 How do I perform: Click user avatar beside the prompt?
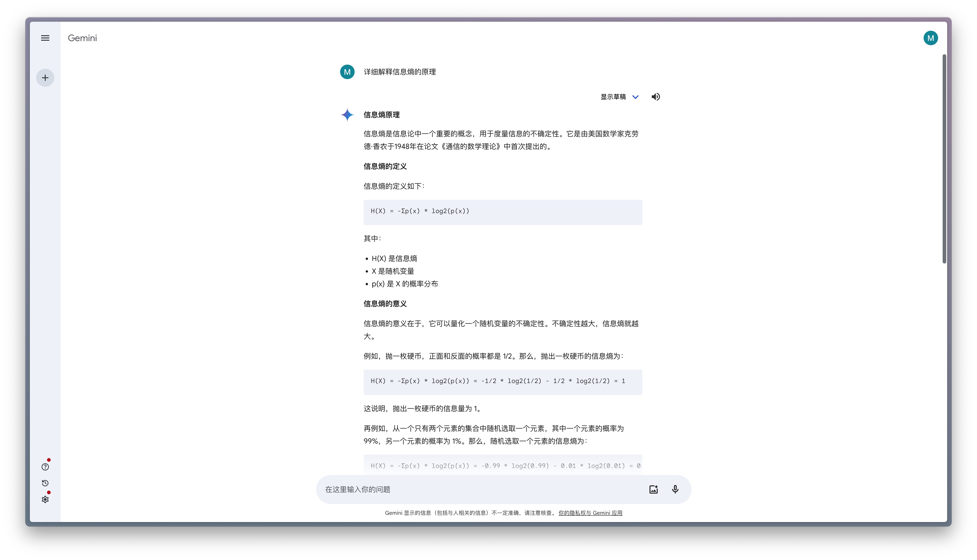click(x=347, y=72)
